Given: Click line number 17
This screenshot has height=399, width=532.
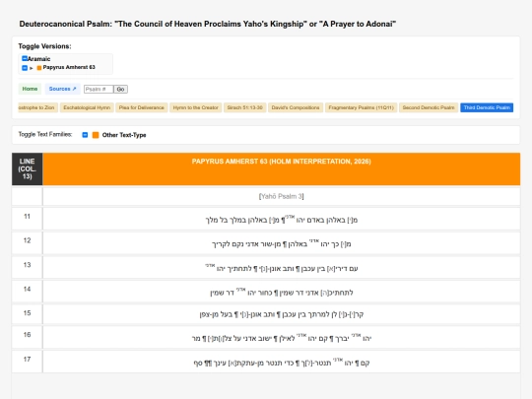Looking at the screenshot, I should pyautogui.click(x=28, y=360).
